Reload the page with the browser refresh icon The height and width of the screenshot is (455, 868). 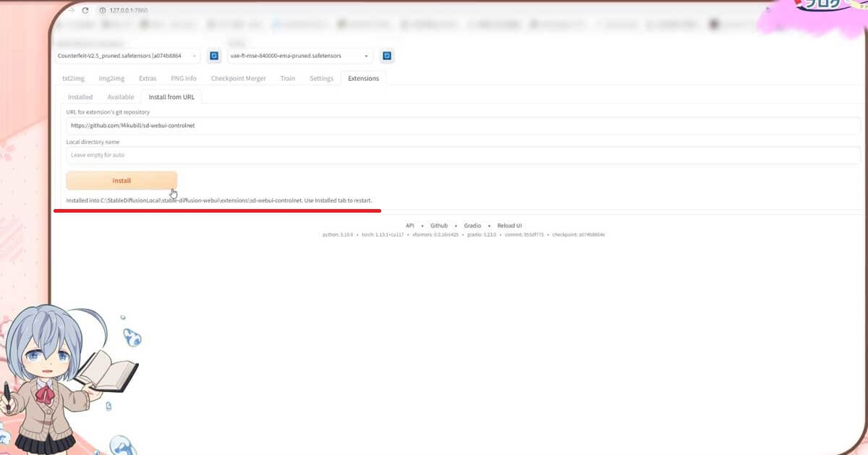[86, 10]
